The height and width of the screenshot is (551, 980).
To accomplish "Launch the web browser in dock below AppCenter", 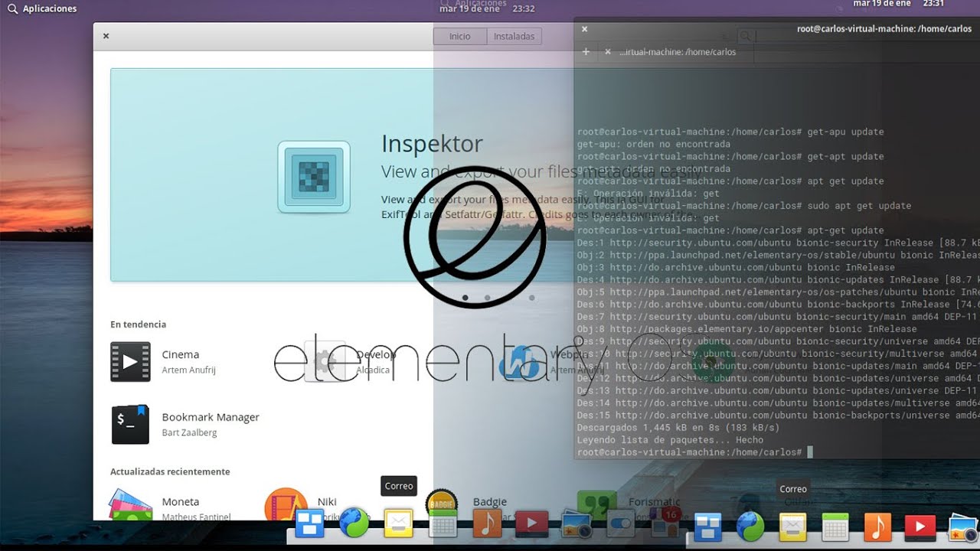I will 354,523.
